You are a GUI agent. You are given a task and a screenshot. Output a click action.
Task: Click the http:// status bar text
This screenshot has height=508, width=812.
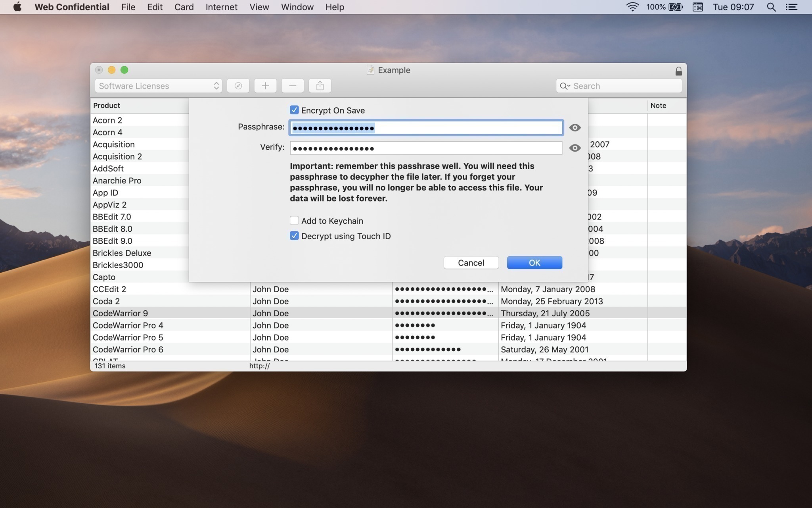point(259,366)
